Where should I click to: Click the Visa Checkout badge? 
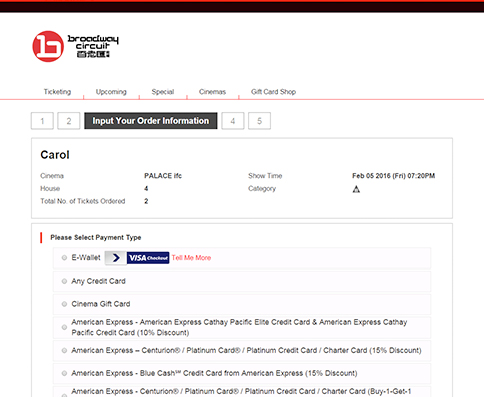point(148,258)
